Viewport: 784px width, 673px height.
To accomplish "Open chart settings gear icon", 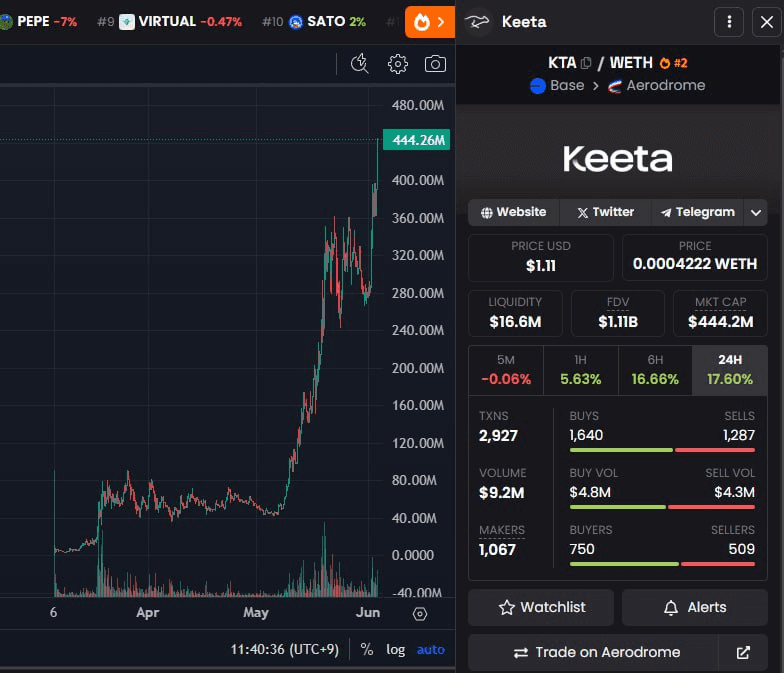I will point(398,64).
